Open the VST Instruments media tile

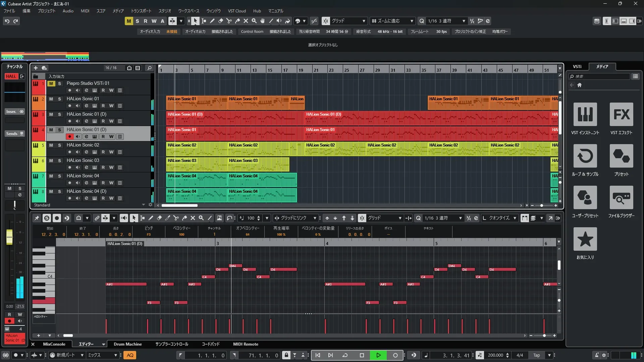[x=585, y=115]
